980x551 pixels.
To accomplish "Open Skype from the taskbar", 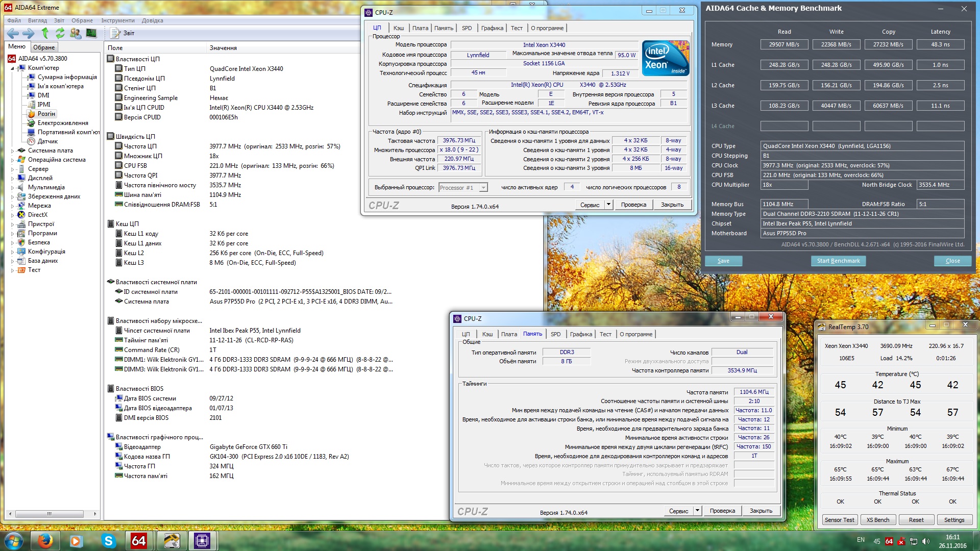I will pyautogui.click(x=108, y=541).
